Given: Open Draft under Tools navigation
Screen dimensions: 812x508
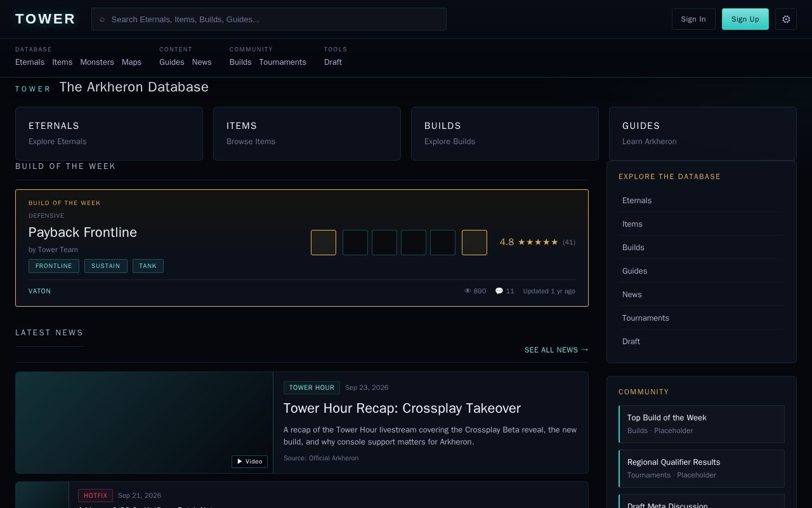Looking at the screenshot, I should (x=333, y=62).
